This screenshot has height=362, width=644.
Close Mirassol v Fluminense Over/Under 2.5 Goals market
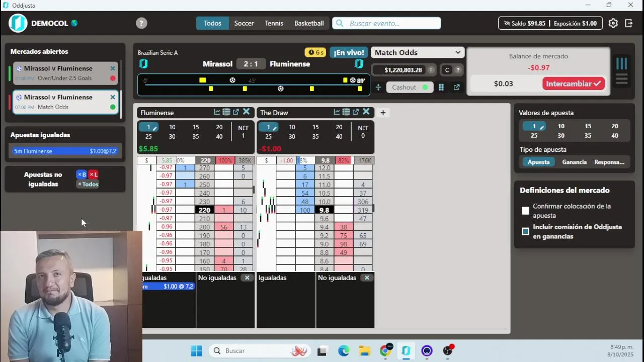pos(113,68)
